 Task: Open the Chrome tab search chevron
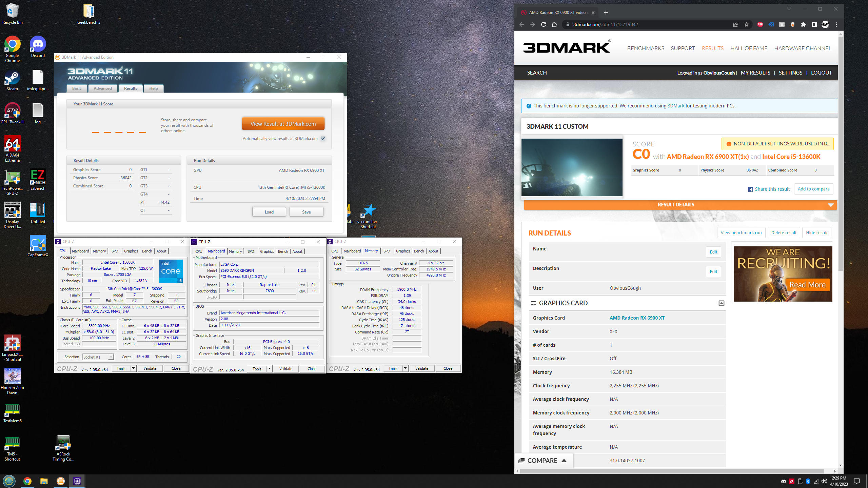(x=789, y=9)
